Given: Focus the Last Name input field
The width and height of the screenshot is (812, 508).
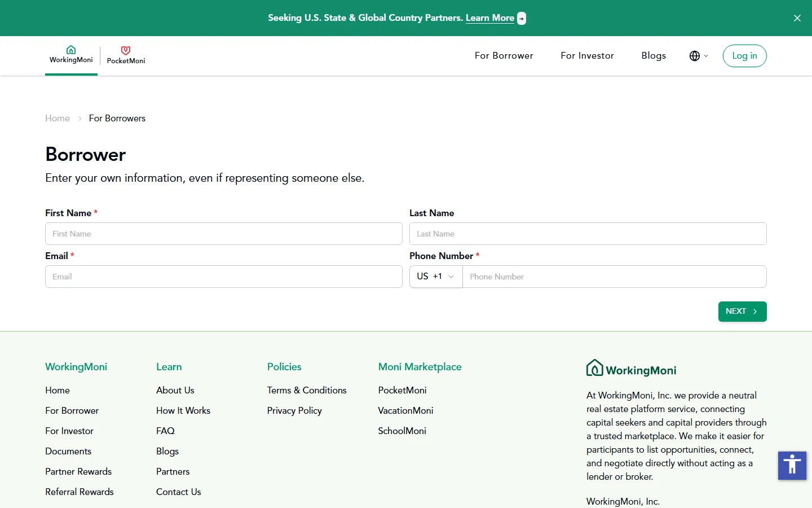Looking at the screenshot, I should pyautogui.click(x=588, y=234).
